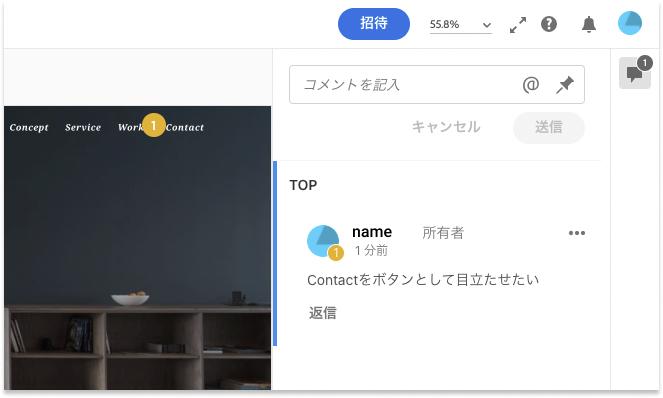Select the comment text Contactをボタンとして目立たせたい
The width and height of the screenshot is (663, 398).
pos(423,280)
